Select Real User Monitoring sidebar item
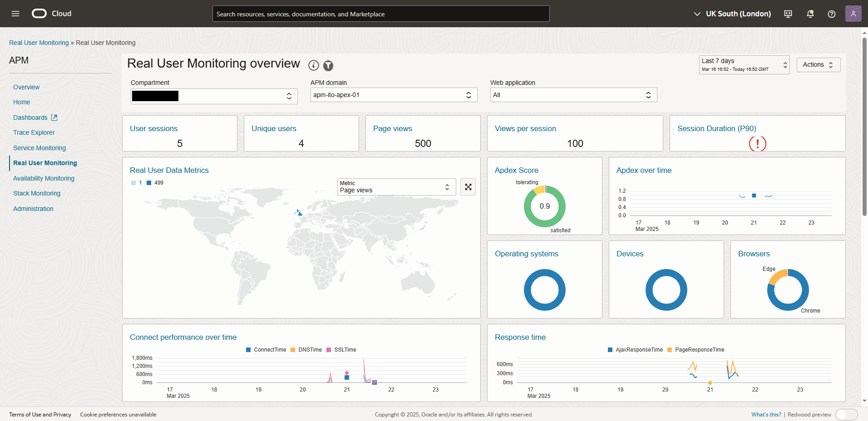This screenshot has height=421, width=868. (45, 163)
